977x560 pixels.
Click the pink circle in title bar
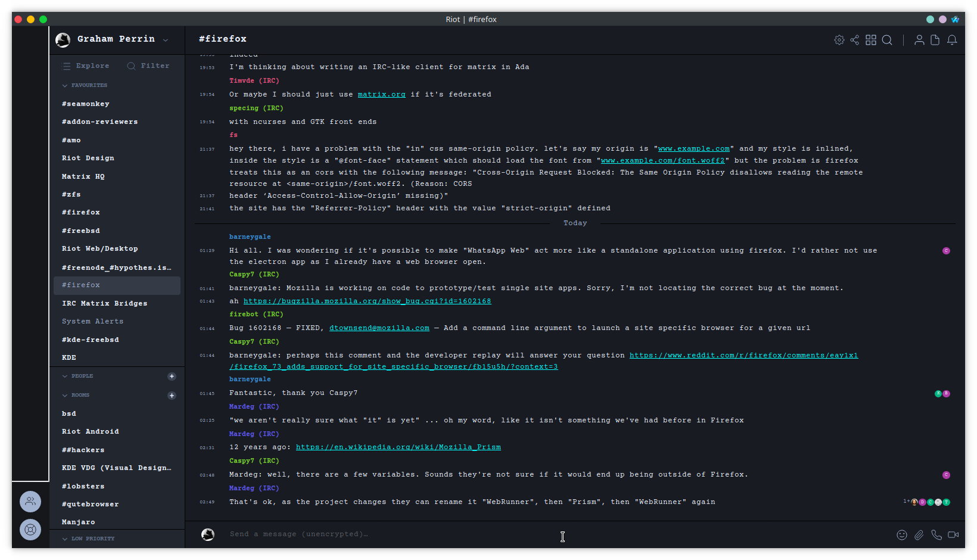(942, 20)
